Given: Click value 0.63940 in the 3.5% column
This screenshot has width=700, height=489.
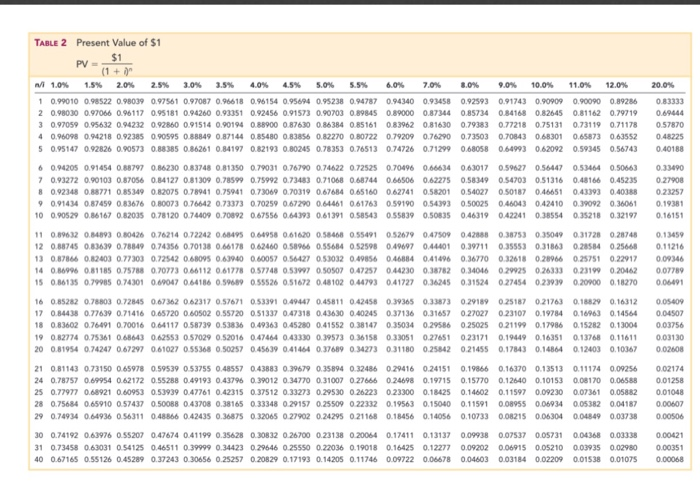Looking at the screenshot, I should coord(229,259).
